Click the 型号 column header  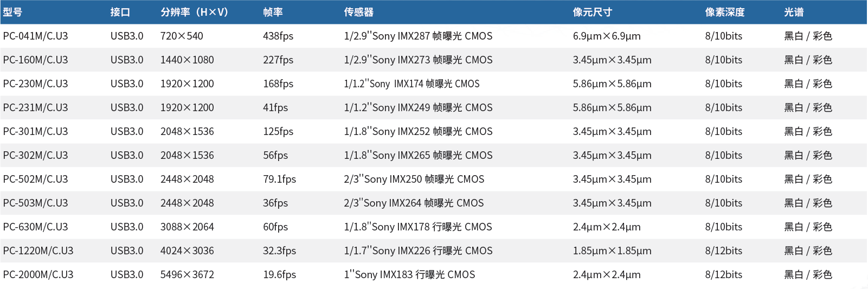coord(13,12)
